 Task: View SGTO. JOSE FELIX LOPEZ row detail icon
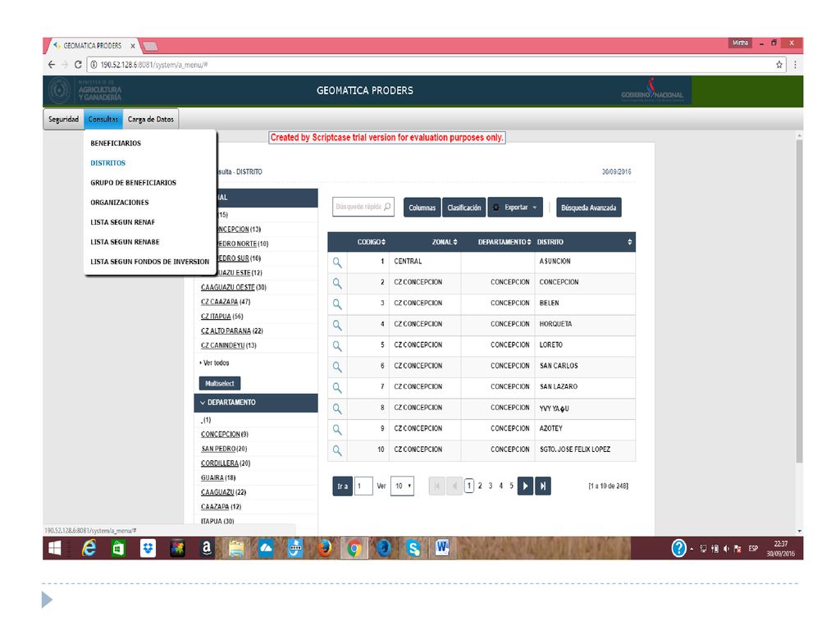(x=337, y=450)
